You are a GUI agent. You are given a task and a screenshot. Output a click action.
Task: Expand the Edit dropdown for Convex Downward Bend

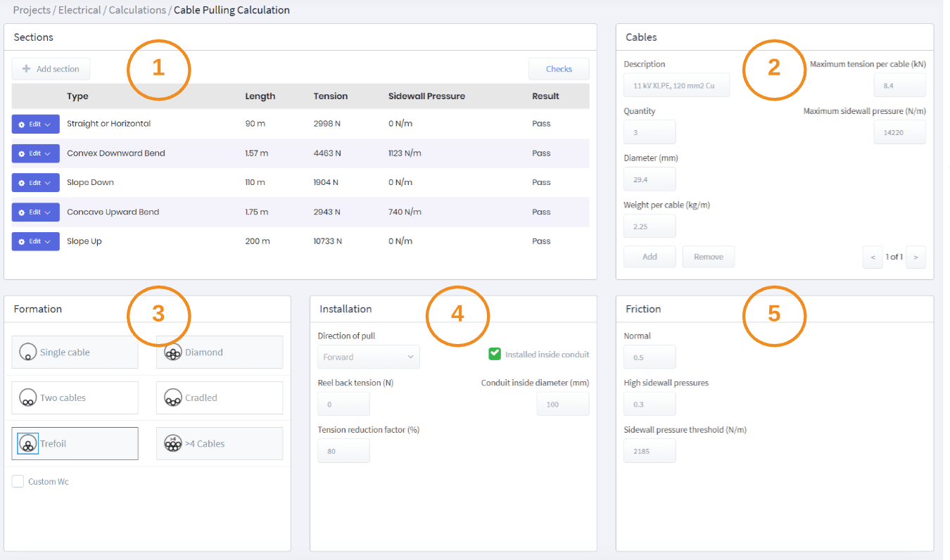tap(49, 153)
